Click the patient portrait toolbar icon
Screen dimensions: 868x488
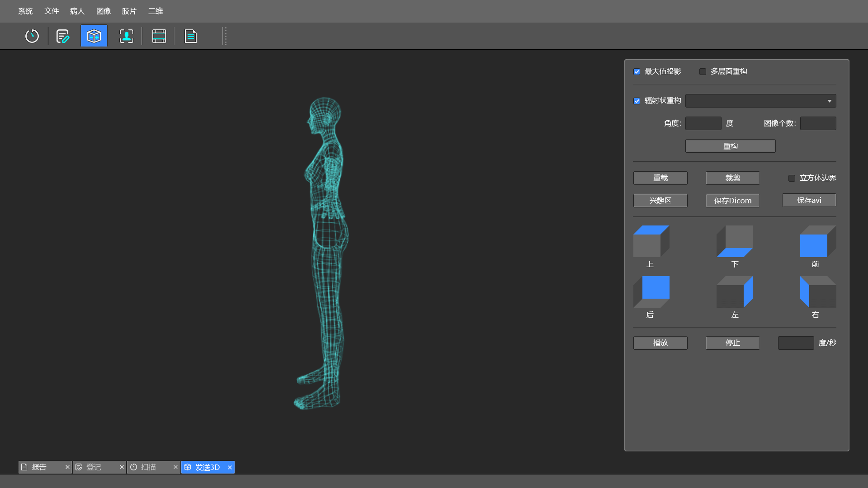(x=127, y=36)
